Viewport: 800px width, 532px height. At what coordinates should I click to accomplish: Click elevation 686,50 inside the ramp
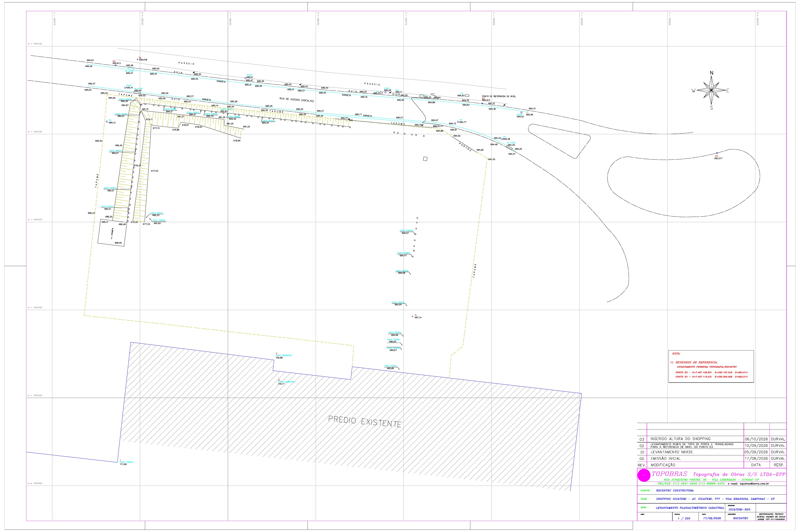(118, 243)
